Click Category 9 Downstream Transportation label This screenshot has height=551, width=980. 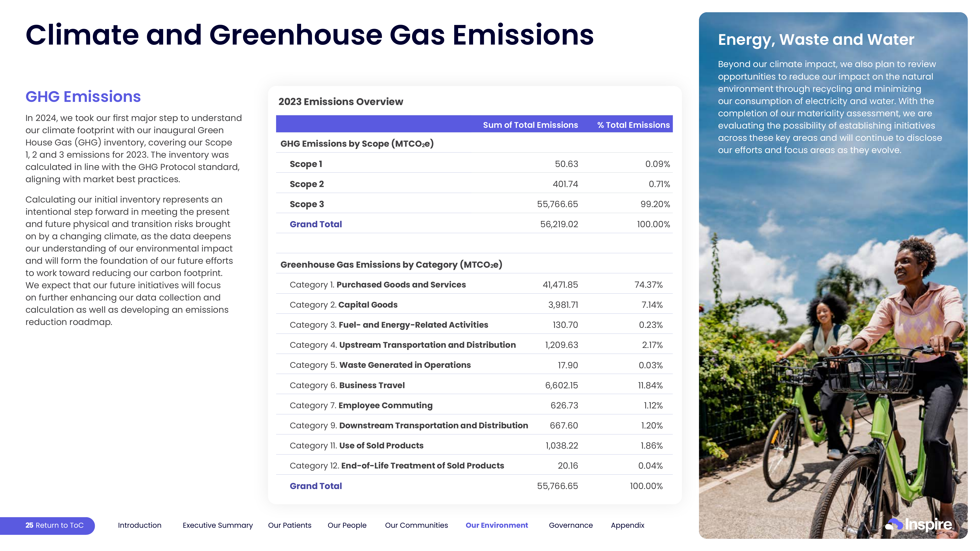(x=409, y=426)
